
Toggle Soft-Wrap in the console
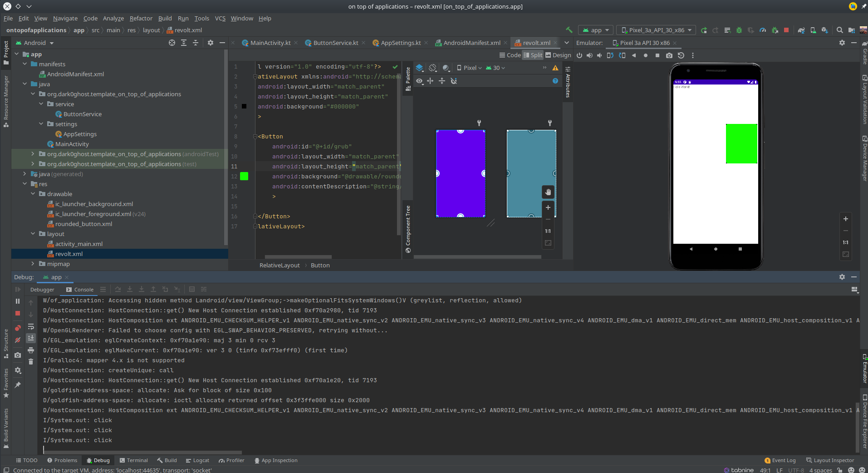point(31,326)
